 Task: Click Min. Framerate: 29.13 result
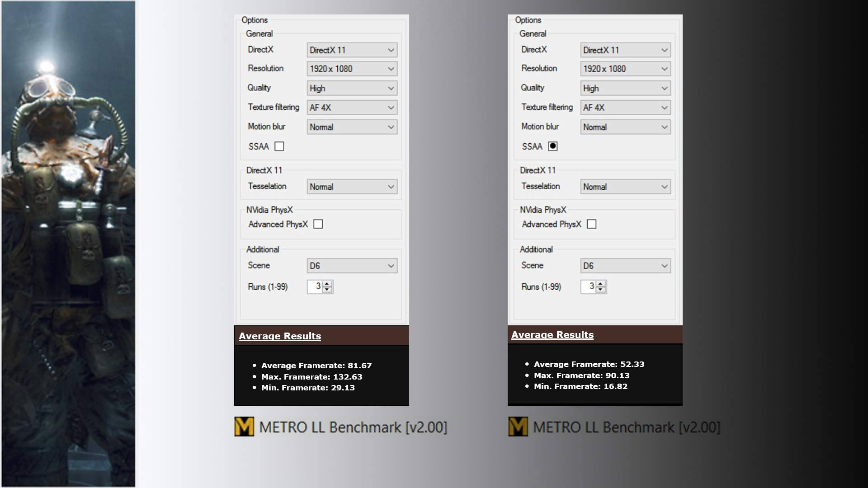(x=308, y=388)
